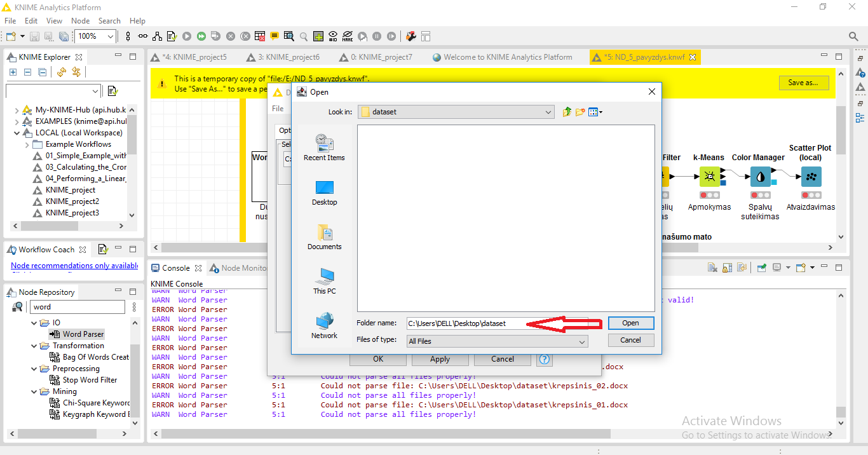Collapse the Transformation category

coord(34,346)
